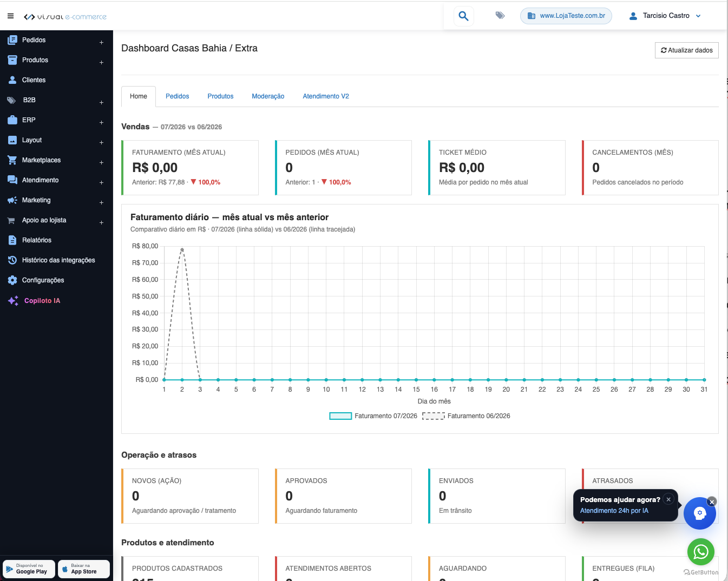Image resolution: width=728 pixels, height=581 pixels.
Task: Open Tarcisio Castro user dropdown
Action: (x=665, y=16)
